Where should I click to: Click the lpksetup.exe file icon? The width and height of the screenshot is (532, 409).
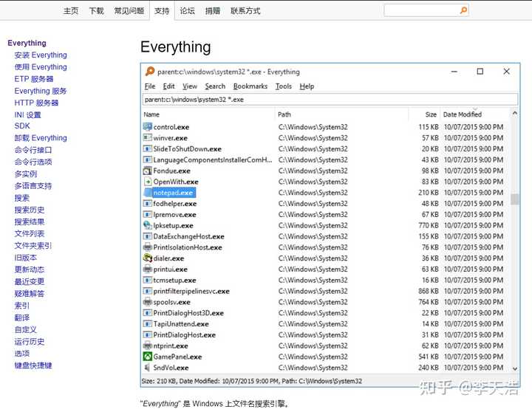(147, 225)
